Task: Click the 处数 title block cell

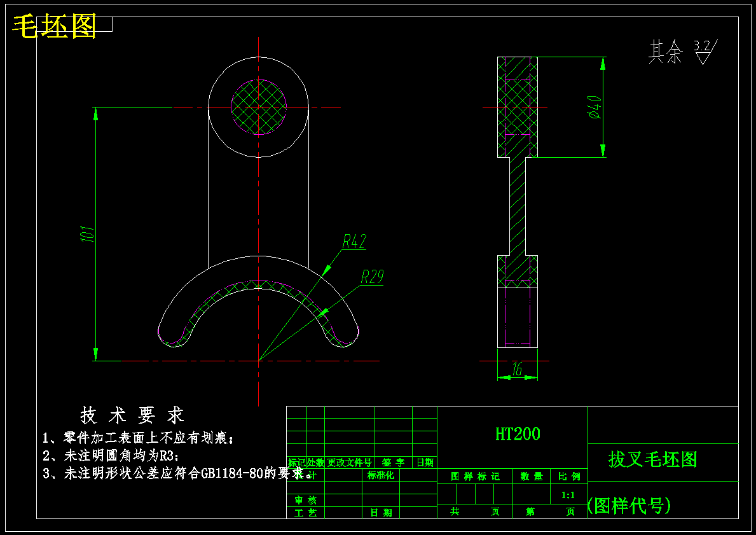Action: pyautogui.click(x=316, y=462)
